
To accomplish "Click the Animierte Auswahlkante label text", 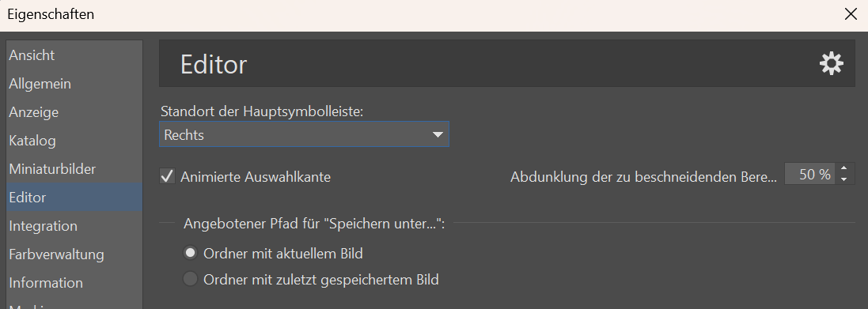I will tap(256, 177).
